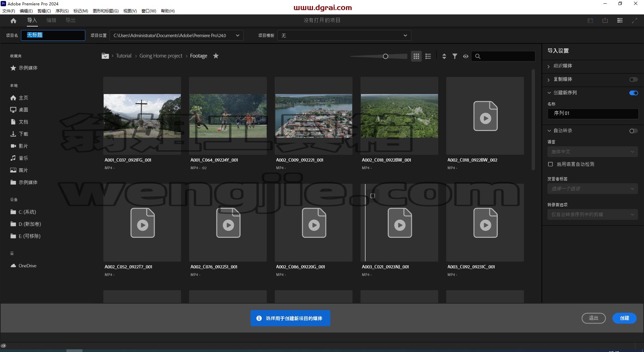Adjust thumbnail size slider
The image size is (644, 352).
tap(385, 56)
